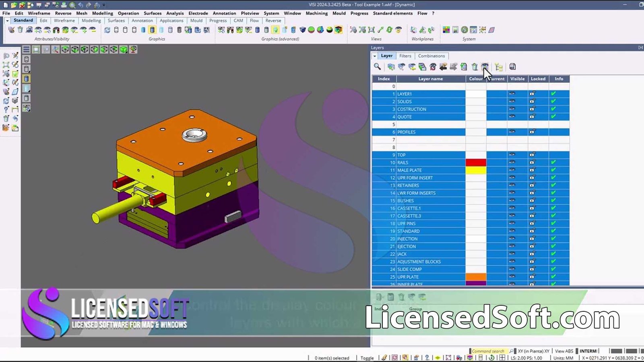The image size is (644, 362).
Task: Click Units: MM in the status bar
Action: 563,358
